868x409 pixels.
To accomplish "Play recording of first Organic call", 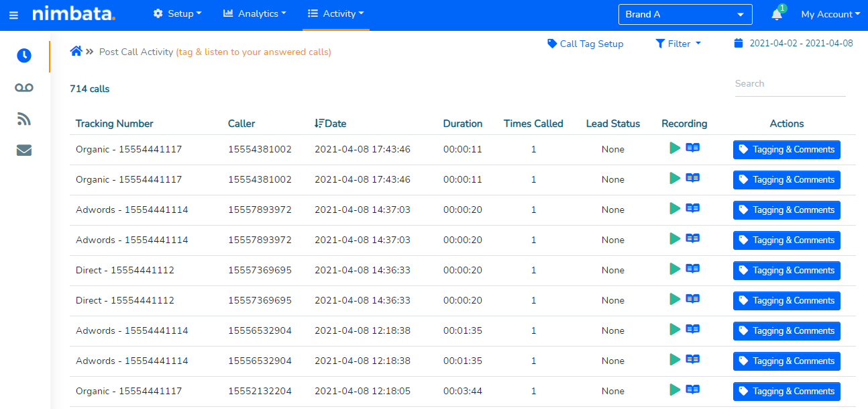I will tap(675, 148).
